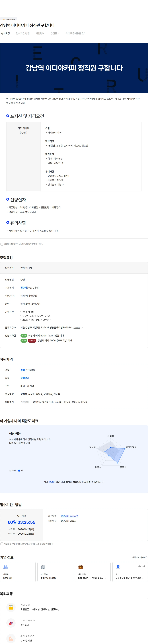Click the chevron after 적합도를 비교해볼 수 있어요

pyautogui.click(x=103, y=482)
